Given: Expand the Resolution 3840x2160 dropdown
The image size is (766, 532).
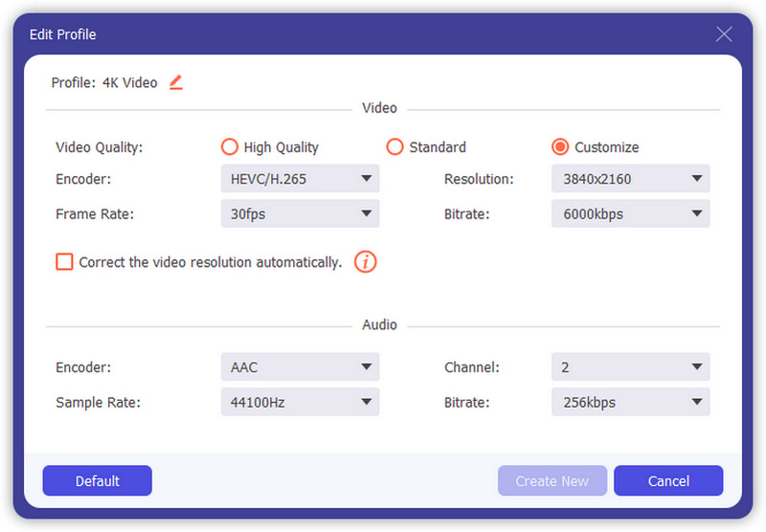Looking at the screenshot, I should [x=630, y=179].
